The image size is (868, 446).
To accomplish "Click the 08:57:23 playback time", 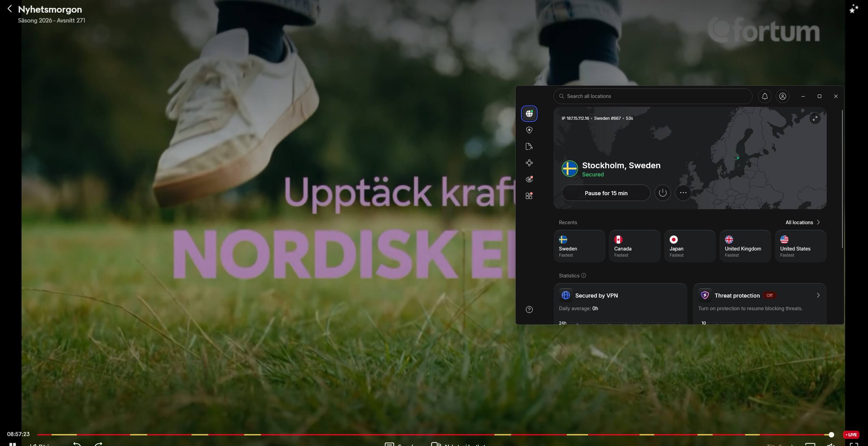I will coord(18,434).
